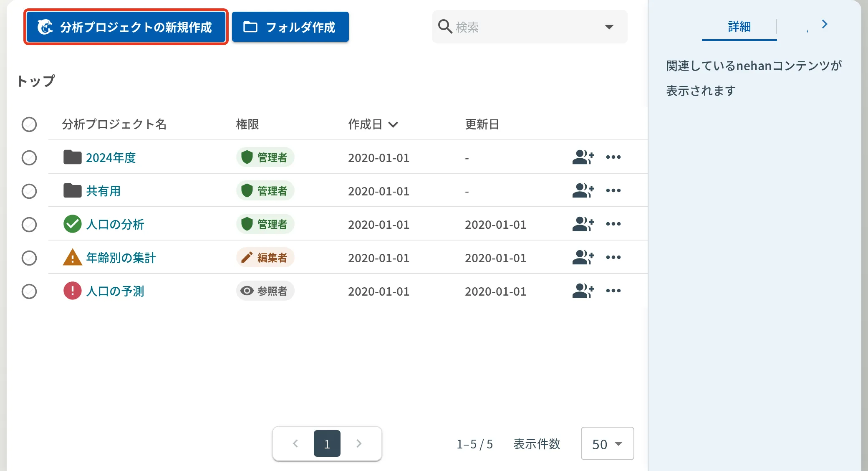Click the トップ breadcrumb
This screenshot has width=868, height=471.
(x=36, y=81)
